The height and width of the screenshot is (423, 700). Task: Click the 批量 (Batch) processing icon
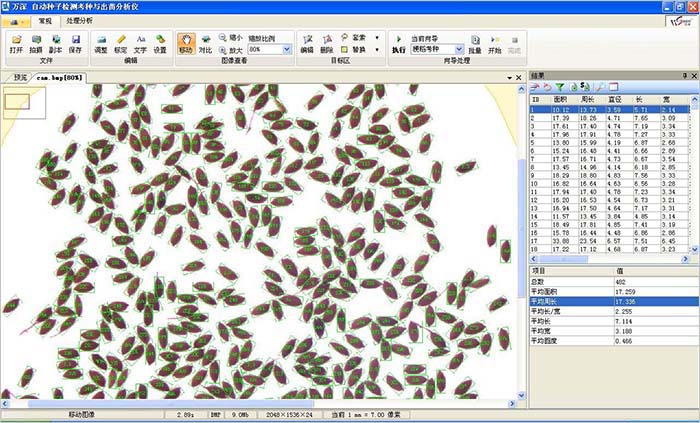click(475, 43)
